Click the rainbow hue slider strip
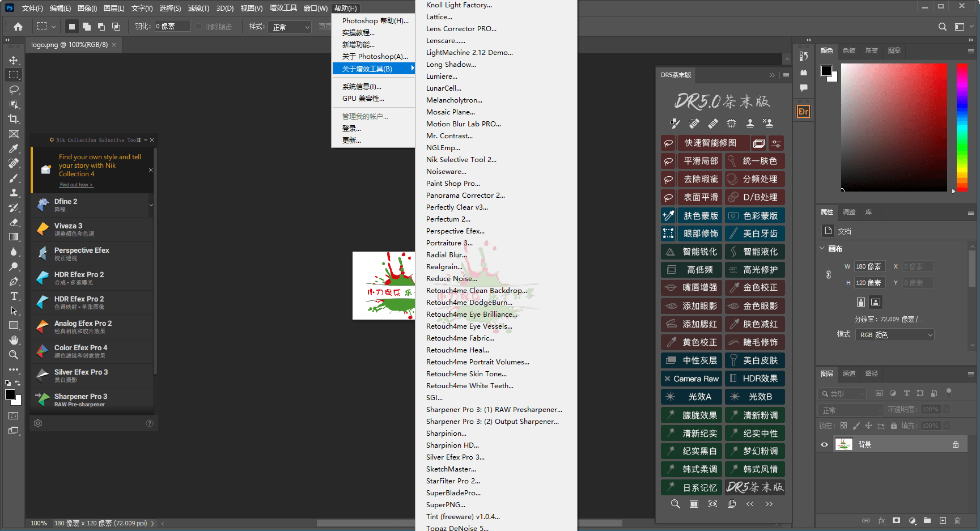The height and width of the screenshot is (531, 980). 962,126
